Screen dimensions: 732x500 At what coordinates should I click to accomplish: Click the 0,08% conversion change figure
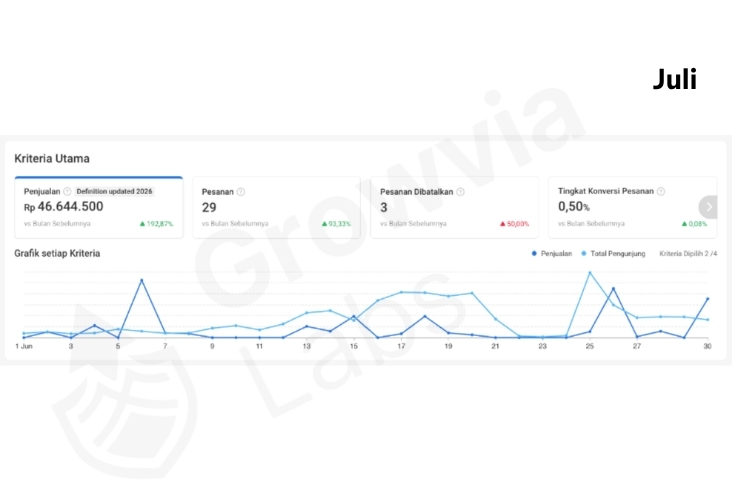(x=694, y=224)
